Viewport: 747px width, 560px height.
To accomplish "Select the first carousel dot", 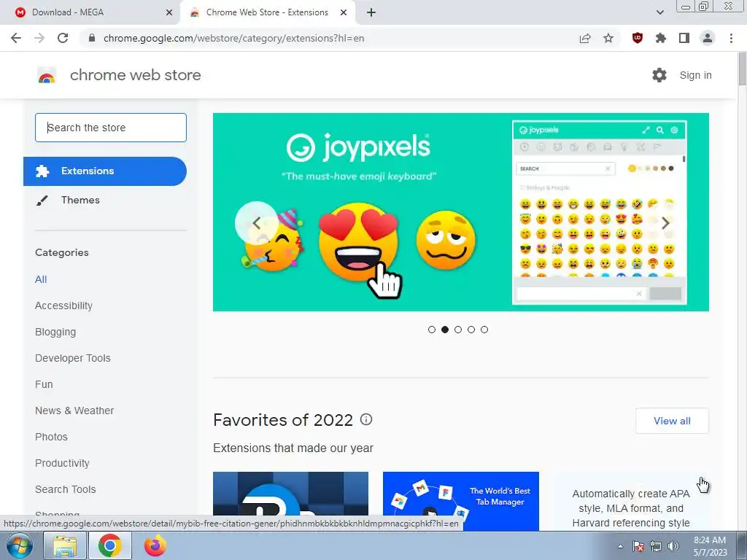I will pos(432,330).
